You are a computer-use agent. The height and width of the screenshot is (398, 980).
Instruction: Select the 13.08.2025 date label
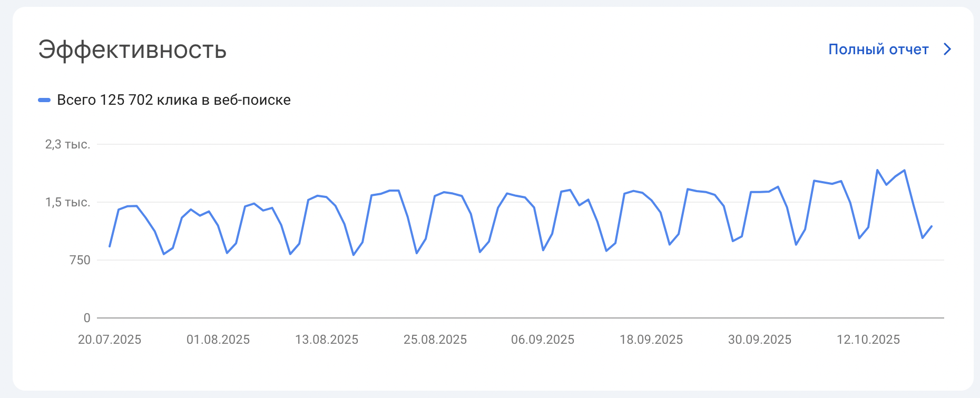pos(327,340)
